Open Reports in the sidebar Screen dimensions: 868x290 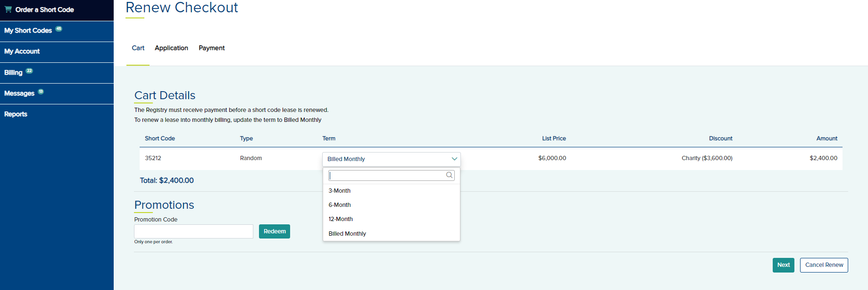coord(16,114)
